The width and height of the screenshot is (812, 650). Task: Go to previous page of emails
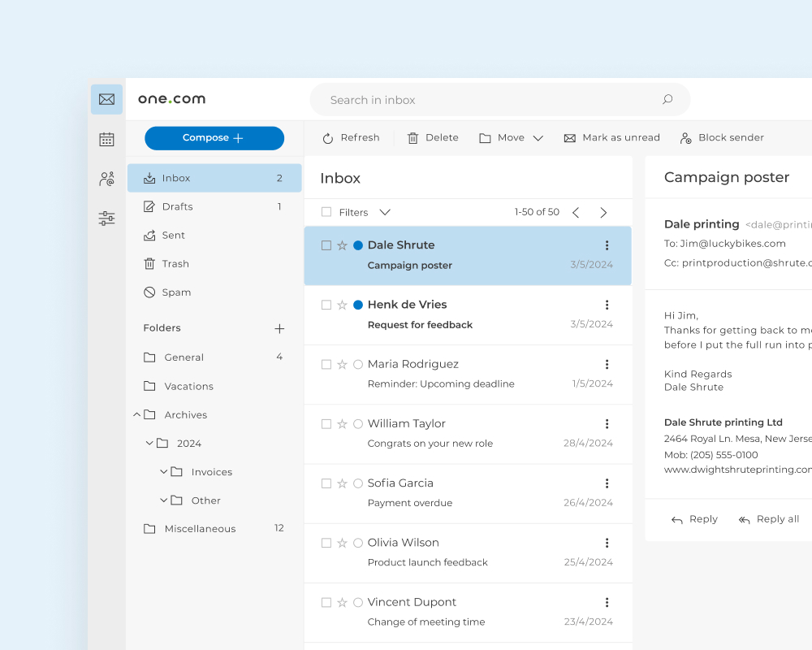click(x=576, y=213)
